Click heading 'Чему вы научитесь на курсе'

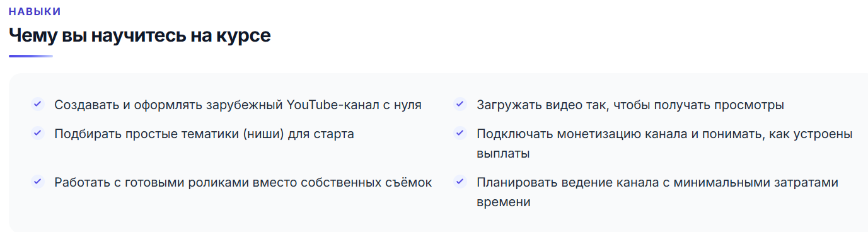point(140,36)
